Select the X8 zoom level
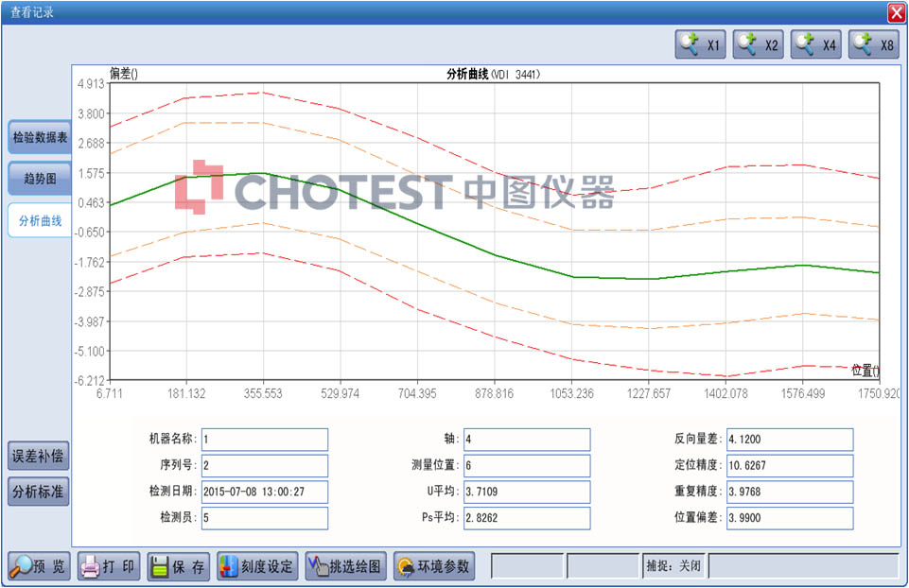909x588 pixels. pyautogui.click(x=873, y=44)
